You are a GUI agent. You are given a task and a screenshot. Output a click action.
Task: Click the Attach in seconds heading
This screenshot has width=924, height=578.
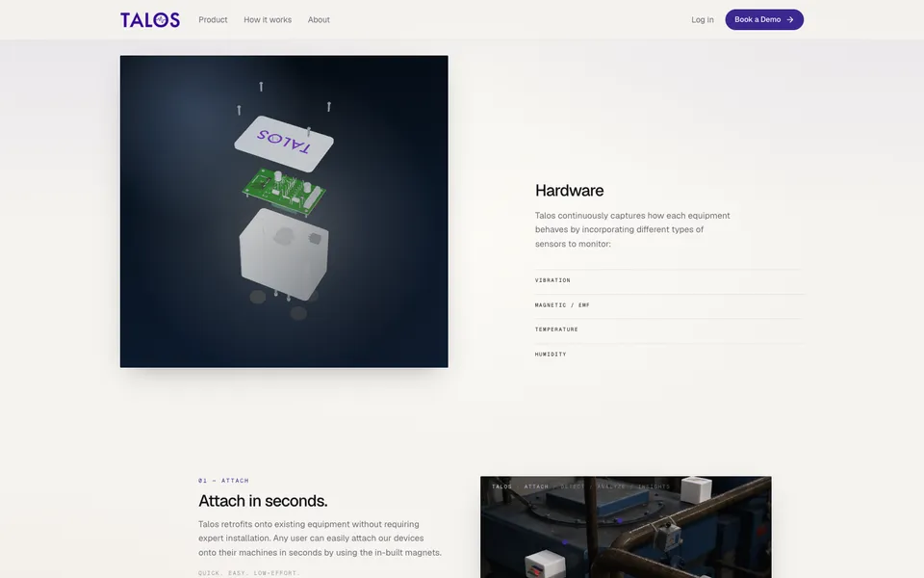(x=263, y=501)
